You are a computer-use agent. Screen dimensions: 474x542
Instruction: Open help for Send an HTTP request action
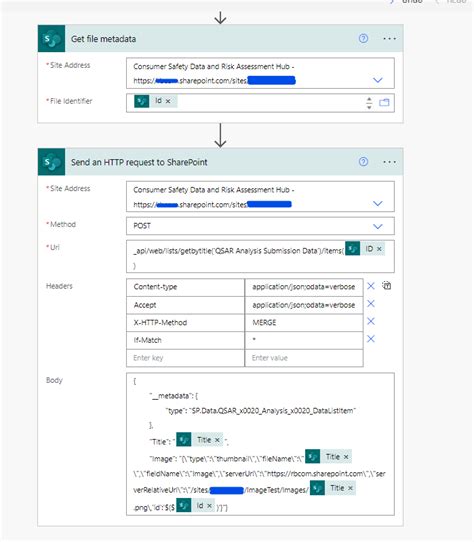pos(363,161)
